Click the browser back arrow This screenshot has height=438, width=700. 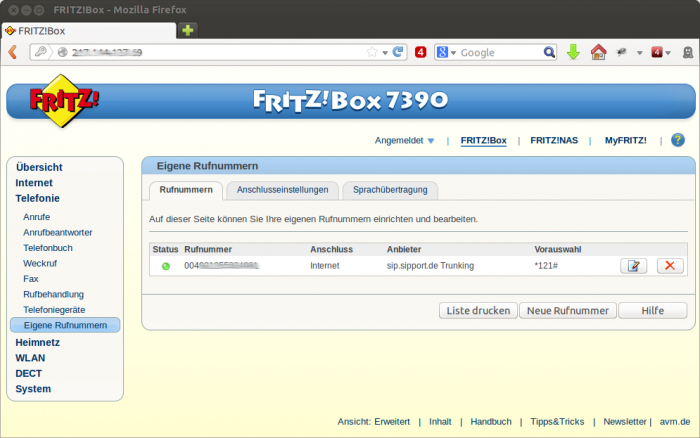click(12, 52)
